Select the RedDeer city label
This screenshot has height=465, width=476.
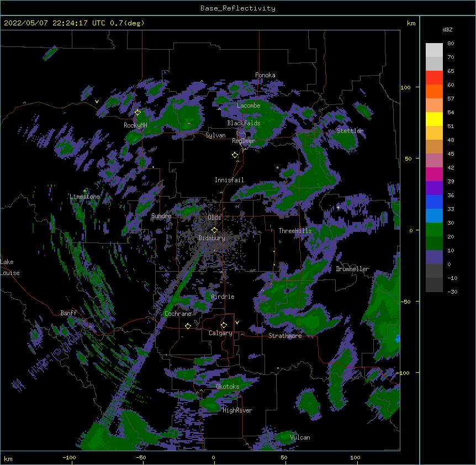pyautogui.click(x=244, y=141)
